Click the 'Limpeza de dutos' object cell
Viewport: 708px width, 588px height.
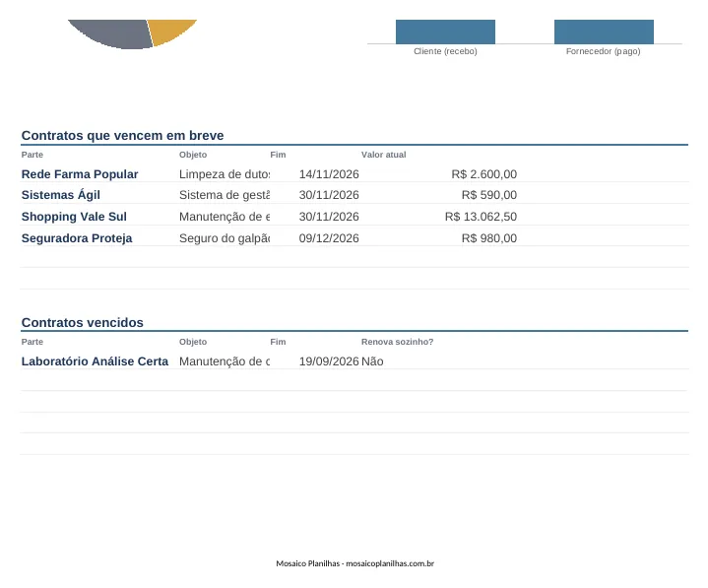tap(225, 174)
